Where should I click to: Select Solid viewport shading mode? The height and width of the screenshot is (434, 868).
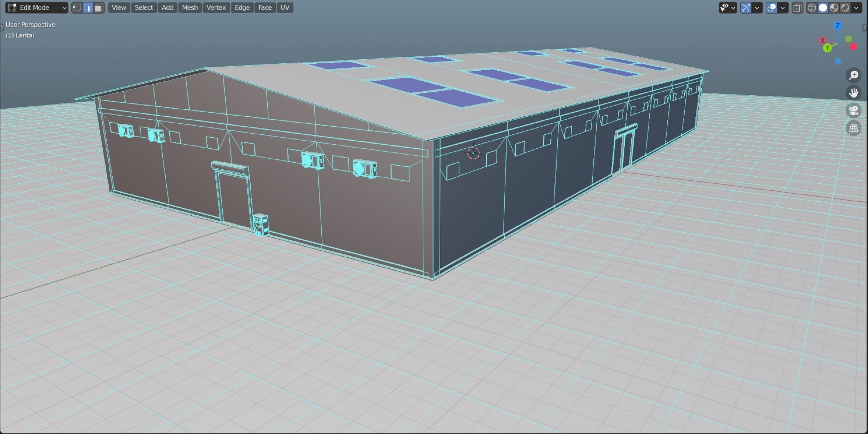(823, 7)
